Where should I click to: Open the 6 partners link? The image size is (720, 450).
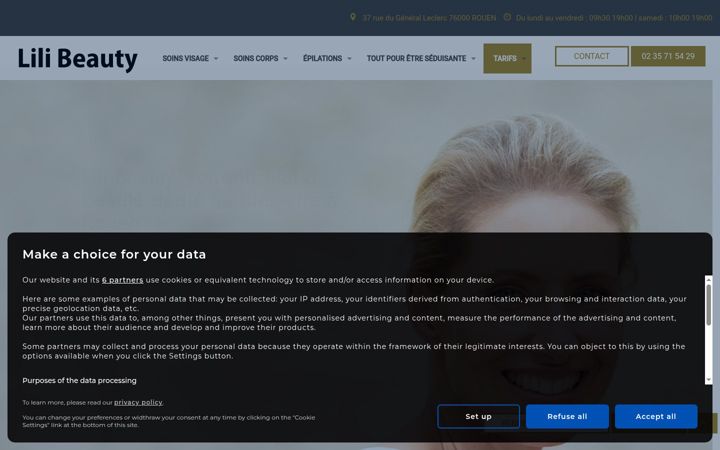(123, 280)
